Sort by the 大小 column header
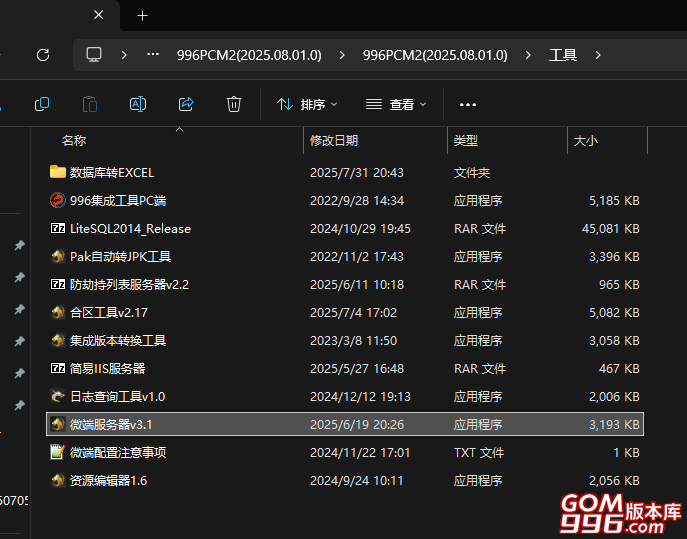The image size is (687, 539). 586,141
